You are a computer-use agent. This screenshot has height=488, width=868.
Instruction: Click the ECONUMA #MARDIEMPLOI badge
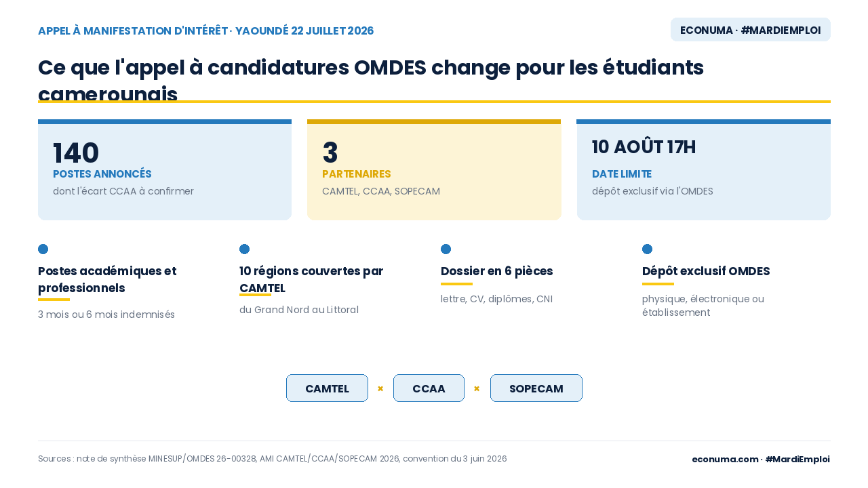(750, 30)
